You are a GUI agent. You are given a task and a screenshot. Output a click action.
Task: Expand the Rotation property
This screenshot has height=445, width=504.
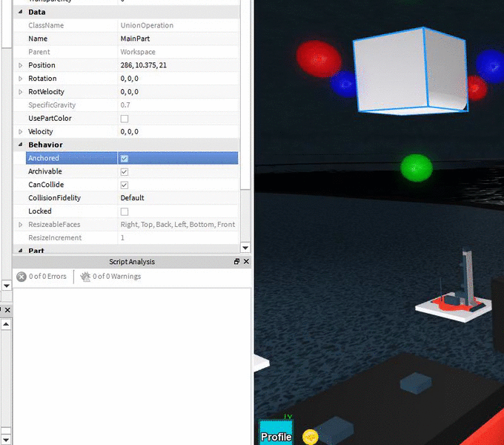pos(21,79)
